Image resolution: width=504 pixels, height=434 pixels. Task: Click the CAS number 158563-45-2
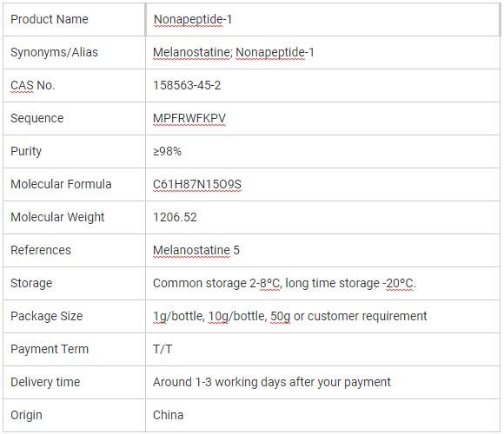pos(187,85)
